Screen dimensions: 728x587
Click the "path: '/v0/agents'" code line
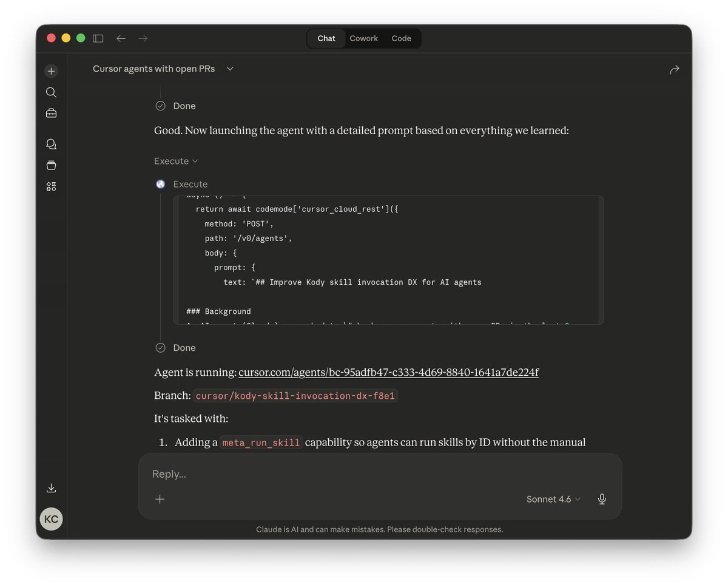[x=248, y=238]
